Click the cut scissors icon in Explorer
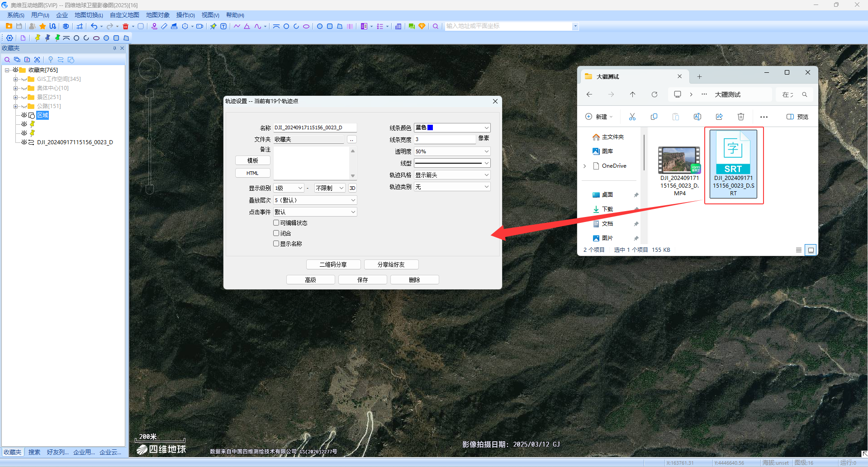Image resolution: width=868 pixels, height=467 pixels. (x=632, y=117)
